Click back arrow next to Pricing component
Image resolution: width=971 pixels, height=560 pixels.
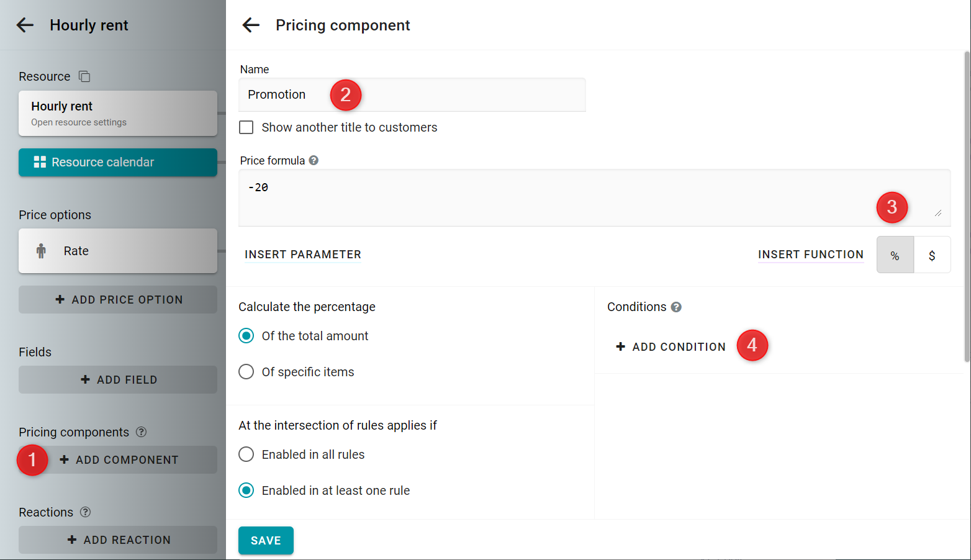tap(251, 25)
